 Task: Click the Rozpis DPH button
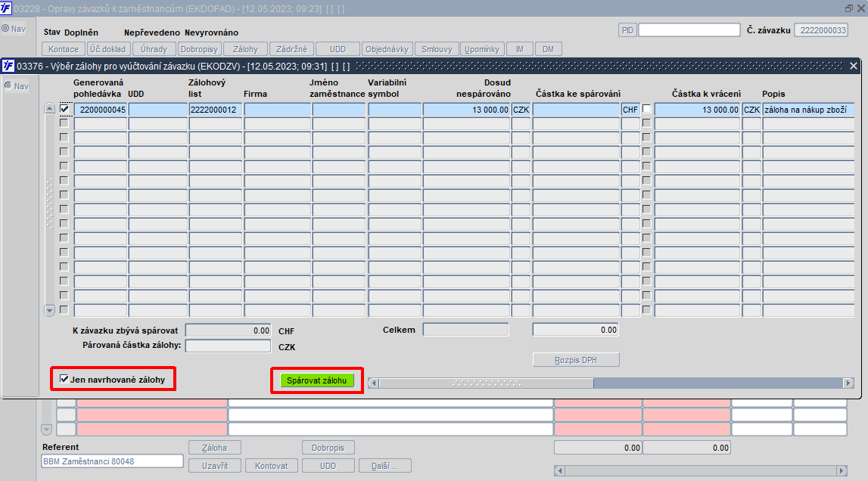576,360
